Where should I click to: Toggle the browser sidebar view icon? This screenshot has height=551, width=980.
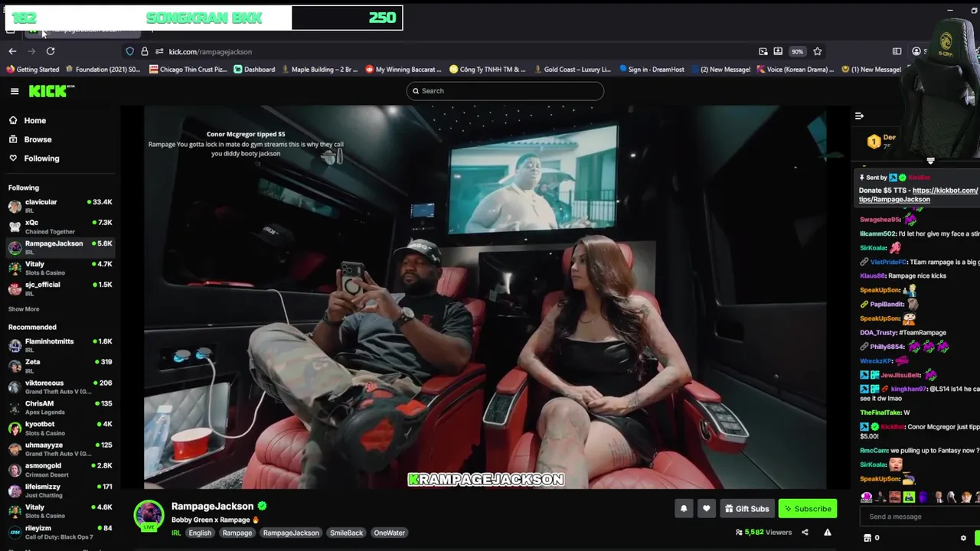pos(897,51)
